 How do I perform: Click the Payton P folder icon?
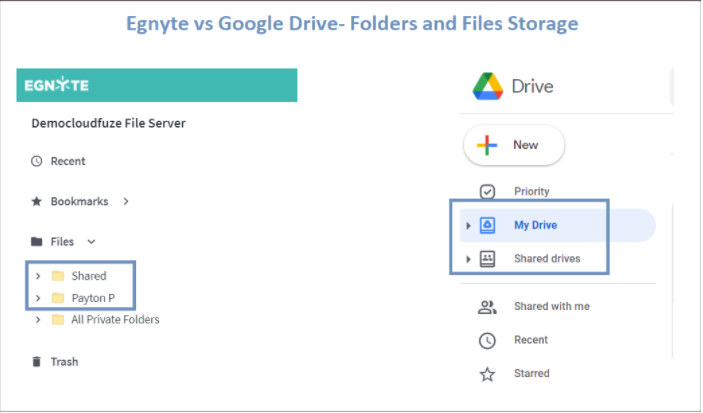tap(58, 298)
